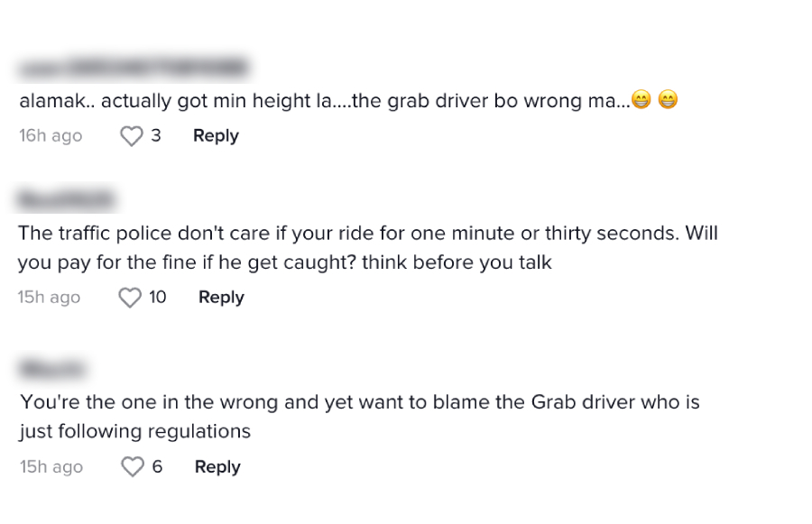Select the "alamak.. actually got min height" comment text
The width and height of the screenshot is (812, 524).
click(x=316, y=101)
